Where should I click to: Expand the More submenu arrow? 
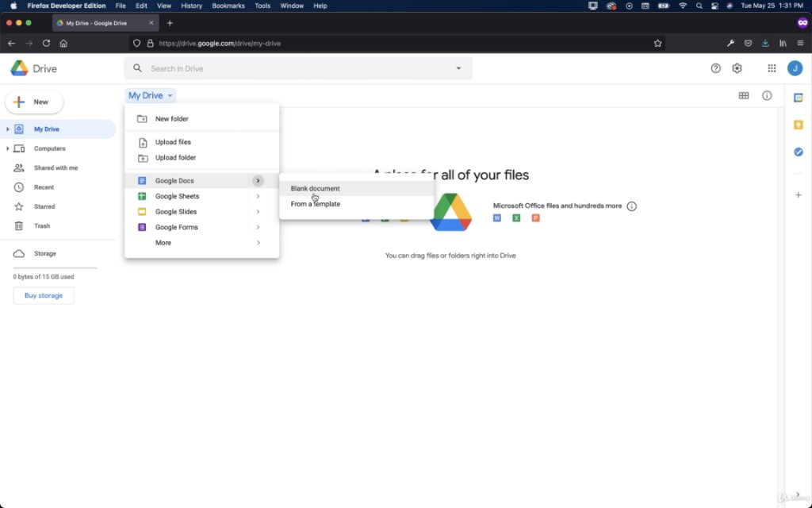click(x=258, y=243)
